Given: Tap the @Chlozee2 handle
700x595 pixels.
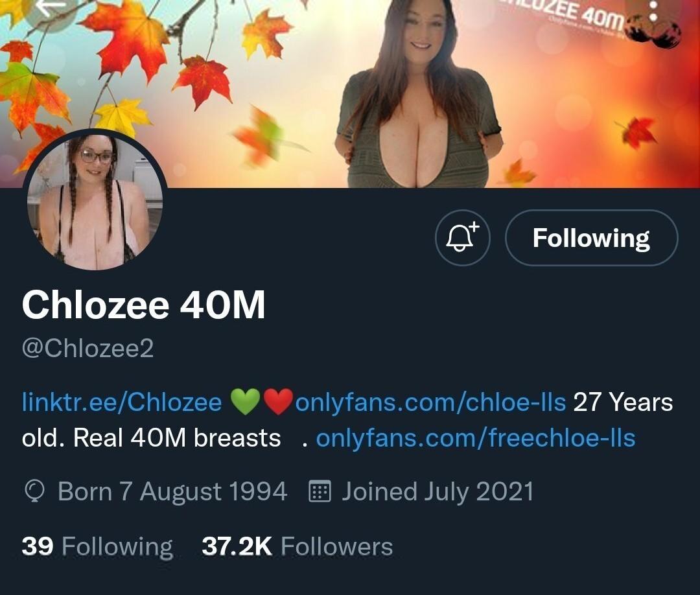Looking at the screenshot, I should coord(88,348).
